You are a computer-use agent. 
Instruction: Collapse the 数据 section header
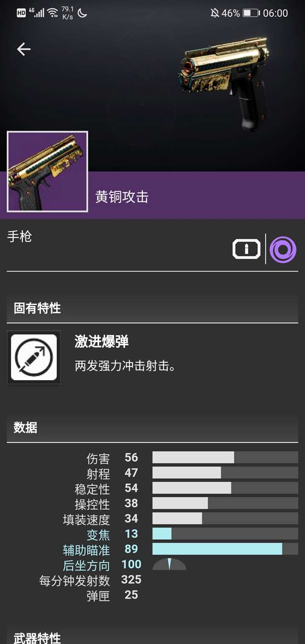coord(152,427)
